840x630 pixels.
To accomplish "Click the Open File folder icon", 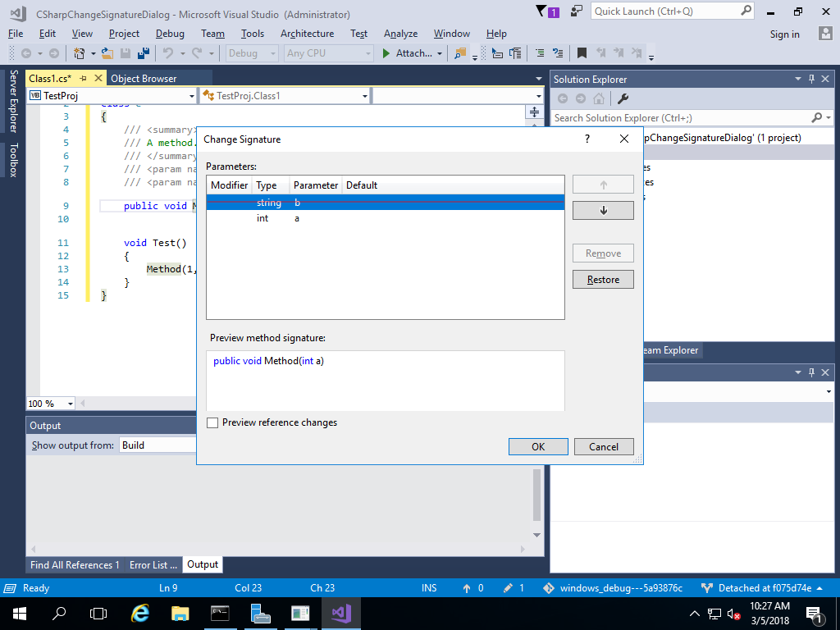I will pos(107,53).
